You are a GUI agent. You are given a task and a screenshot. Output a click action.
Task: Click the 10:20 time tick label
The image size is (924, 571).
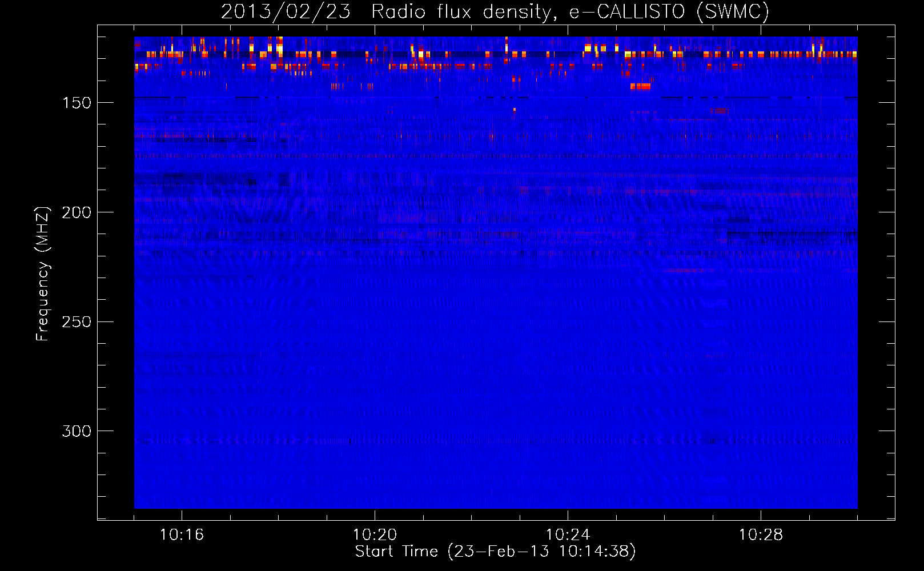[375, 535]
